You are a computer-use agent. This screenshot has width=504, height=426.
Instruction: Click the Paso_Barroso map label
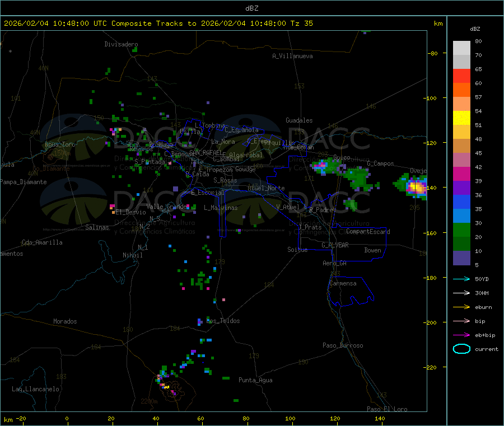click(x=343, y=345)
